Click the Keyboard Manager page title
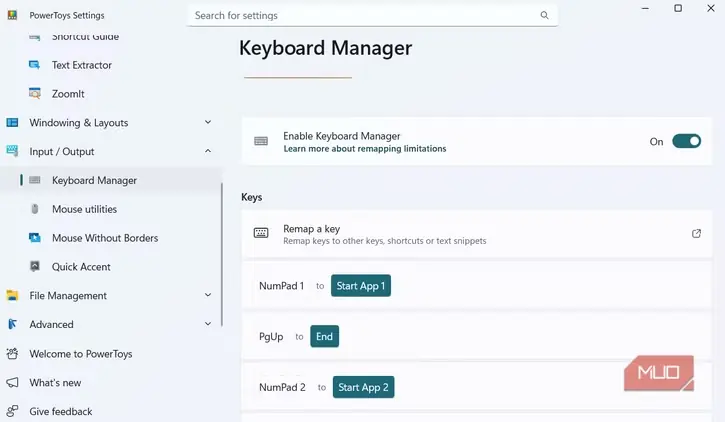The height and width of the screenshot is (422, 725). (326, 48)
